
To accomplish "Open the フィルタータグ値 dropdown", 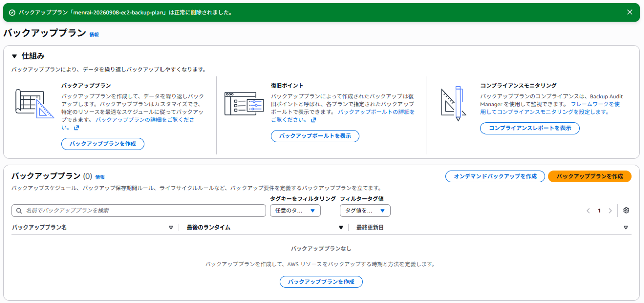I will [365, 211].
